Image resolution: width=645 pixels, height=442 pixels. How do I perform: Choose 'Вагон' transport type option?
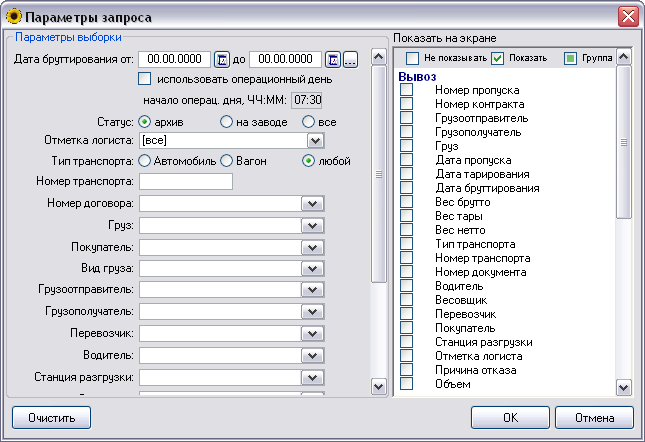pyautogui.click(x=227, y=160)
